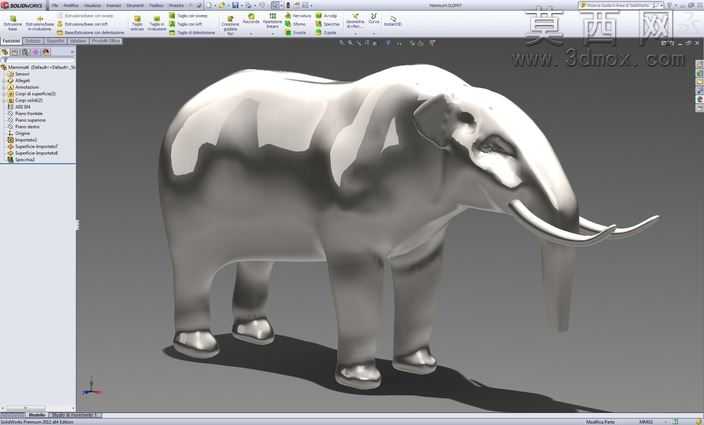Screen dimensions: 704x425
Task: Open the Modifica menu
Action: point(70,5)
